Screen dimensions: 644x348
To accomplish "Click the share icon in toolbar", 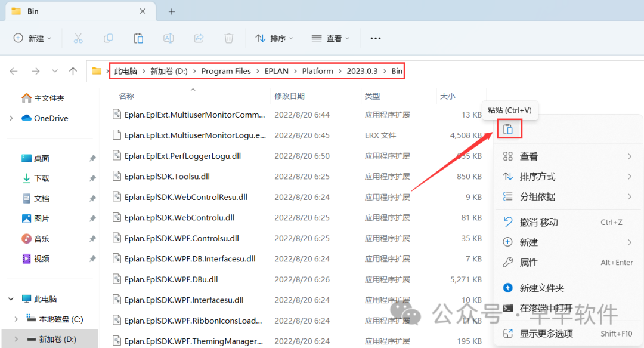I will coord(199,38).
